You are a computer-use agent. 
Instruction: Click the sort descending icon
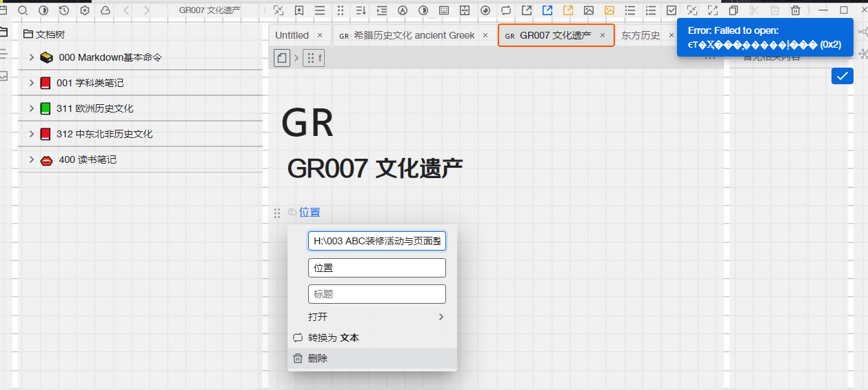click(x=361, y=10)
